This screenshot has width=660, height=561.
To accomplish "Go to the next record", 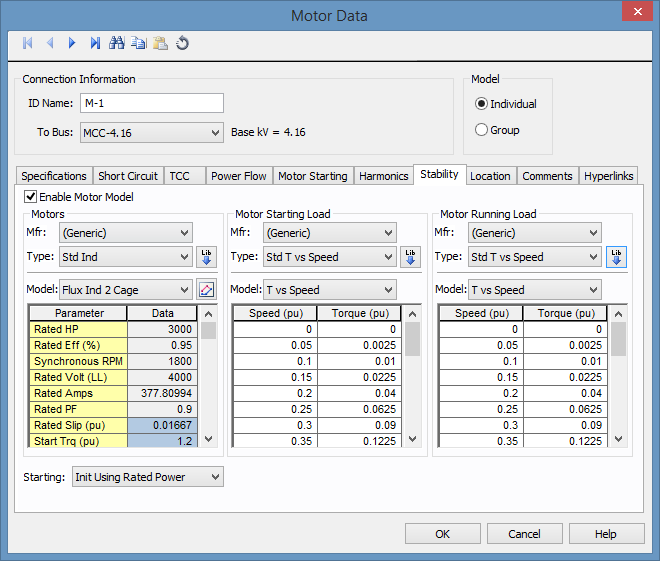I will 72,43.
